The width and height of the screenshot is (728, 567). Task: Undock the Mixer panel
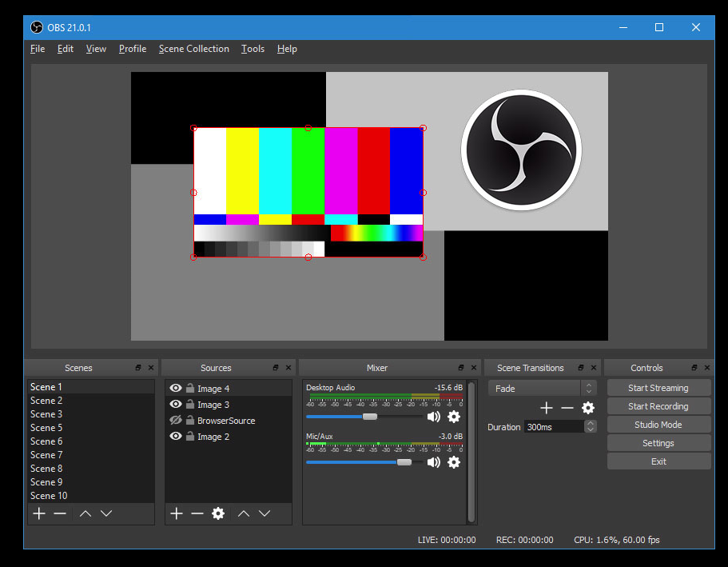[461, 368]
